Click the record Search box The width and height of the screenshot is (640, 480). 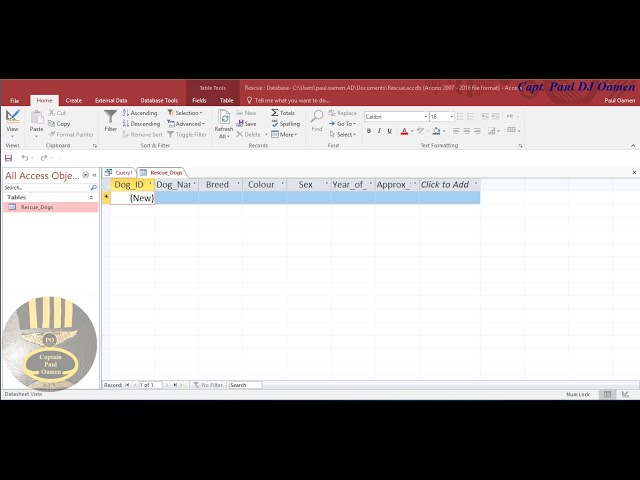[x=245, y=385]
